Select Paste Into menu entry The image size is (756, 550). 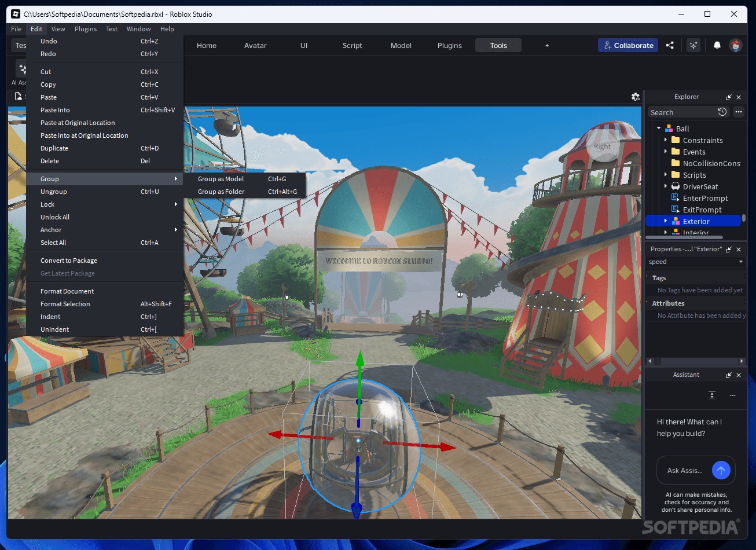point(105,110)
